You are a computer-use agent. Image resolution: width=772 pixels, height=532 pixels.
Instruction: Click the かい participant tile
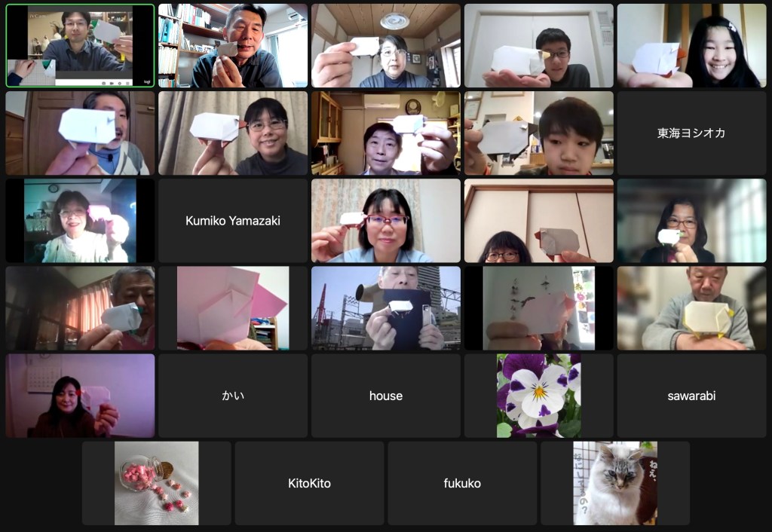(x=233, y=396)
